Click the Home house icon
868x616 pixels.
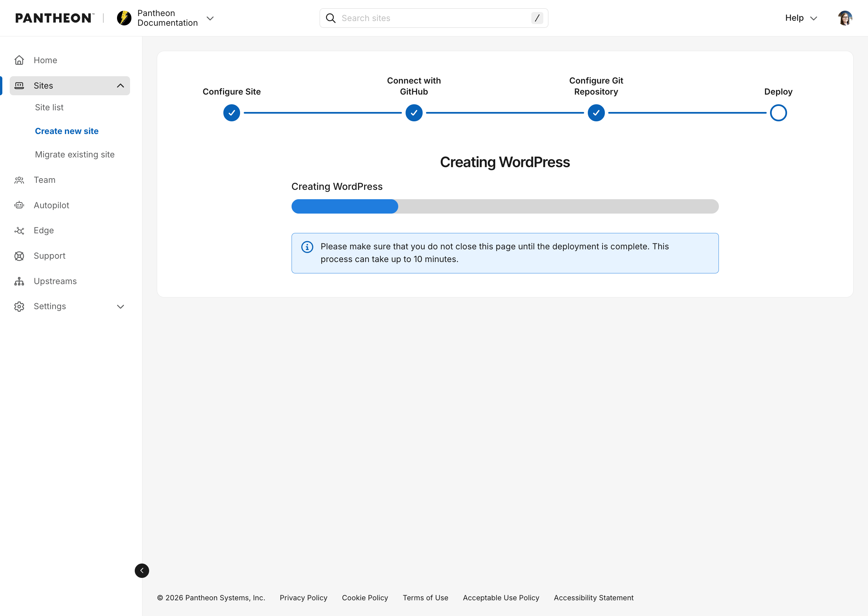point(19,60)
